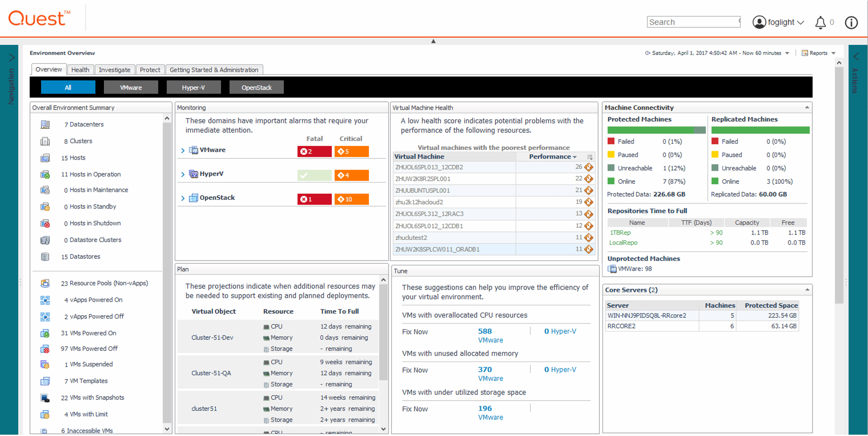The width and height of the screenshot is (868, 436).
Task: Expand the OpenStack monitoring domain
Action: click(183, 198)
